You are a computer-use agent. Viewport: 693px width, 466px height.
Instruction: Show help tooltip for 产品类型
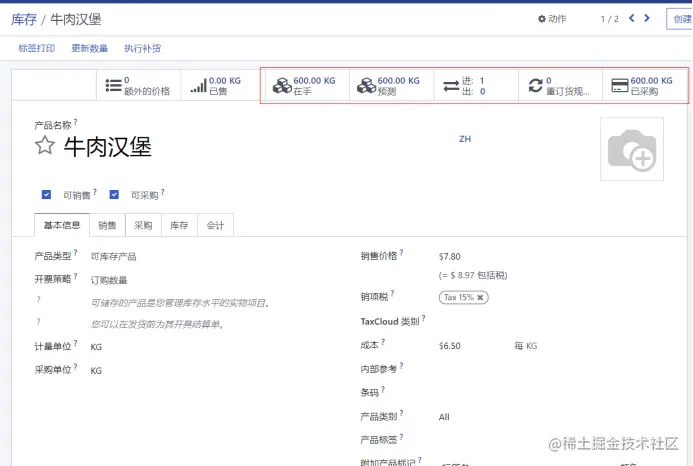tap(76, 252)
